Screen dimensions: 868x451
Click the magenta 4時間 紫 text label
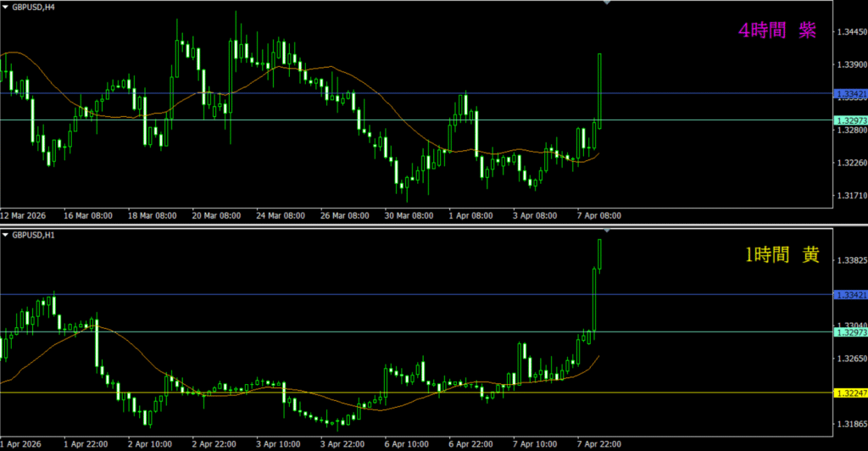[777, 31]
